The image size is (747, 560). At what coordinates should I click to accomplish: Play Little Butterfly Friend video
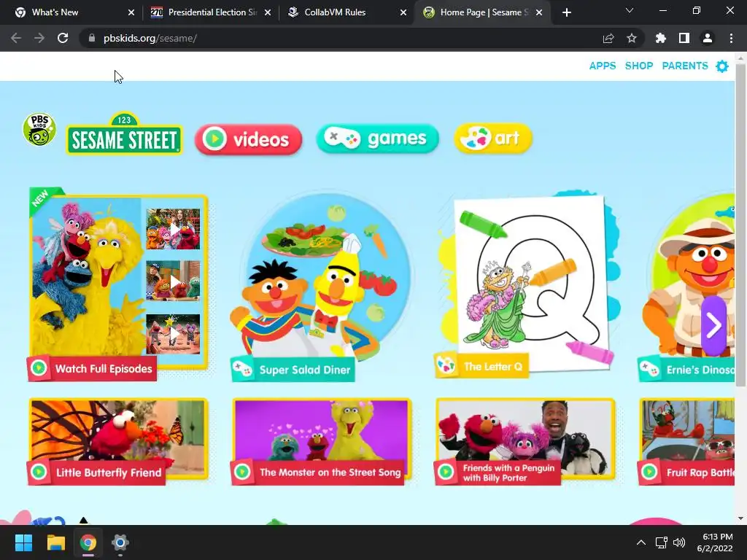pos(117,441)
